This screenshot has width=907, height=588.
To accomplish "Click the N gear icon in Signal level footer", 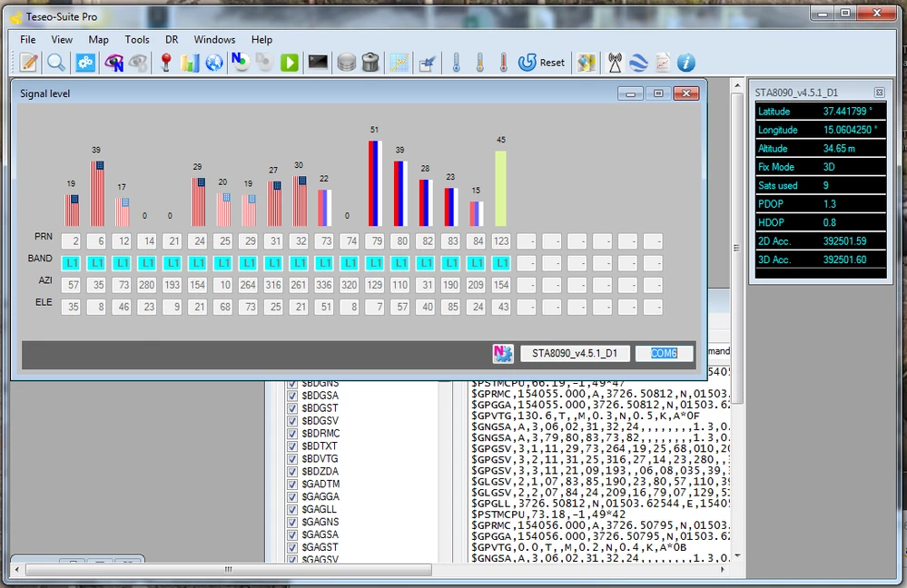I will (503, 353).
